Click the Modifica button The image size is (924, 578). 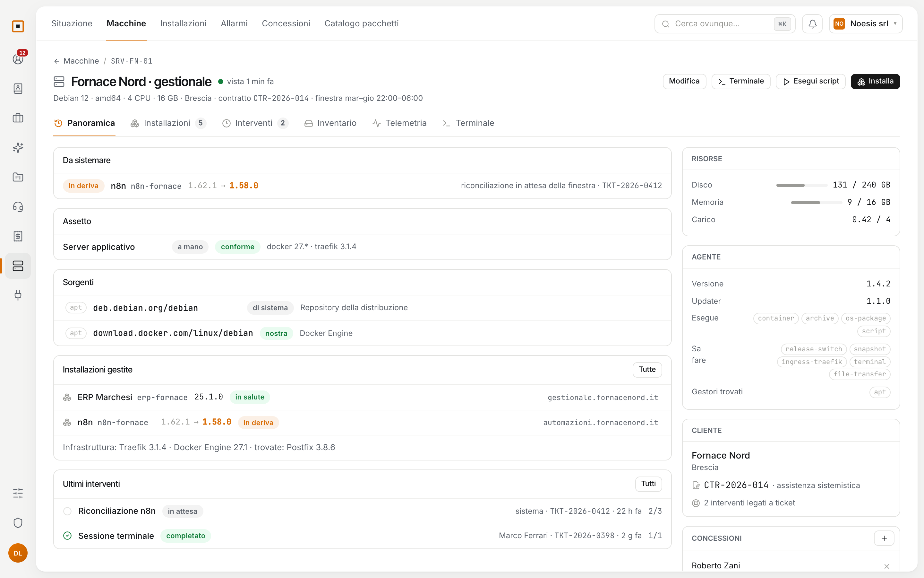pos(684,82)
